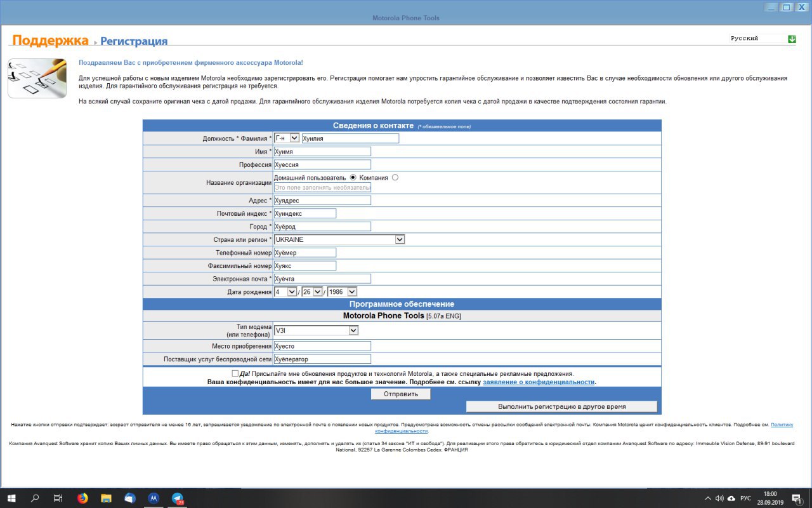
Task: Open File Explorer from taskbar
Action: pyautogui.click(x=106, y=498)
